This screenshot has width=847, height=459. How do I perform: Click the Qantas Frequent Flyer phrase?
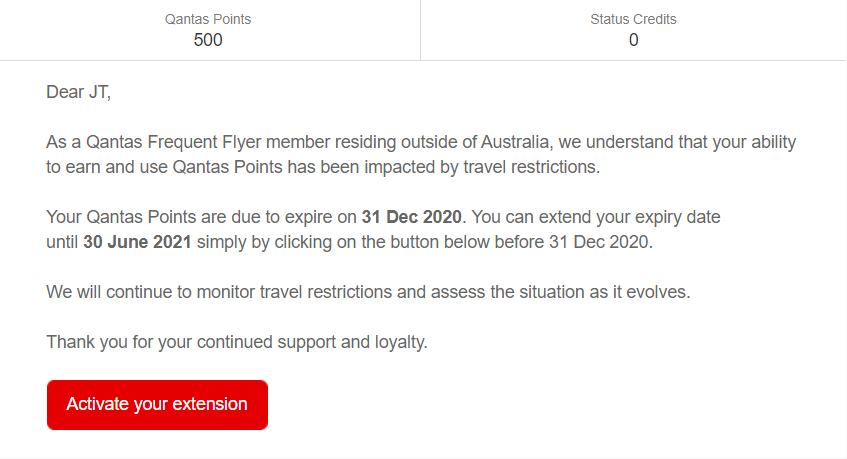(173, 143)
